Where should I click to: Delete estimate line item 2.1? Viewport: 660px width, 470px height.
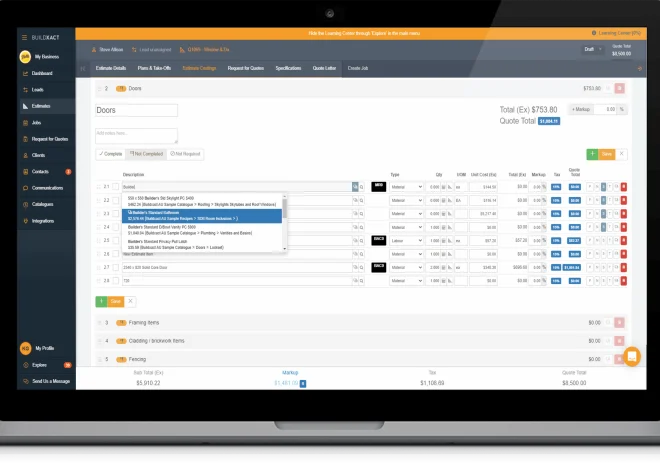point(624,187)
